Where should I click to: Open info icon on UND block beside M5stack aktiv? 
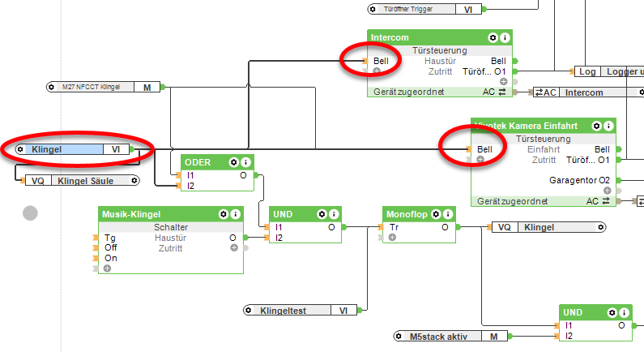[624, 313]
